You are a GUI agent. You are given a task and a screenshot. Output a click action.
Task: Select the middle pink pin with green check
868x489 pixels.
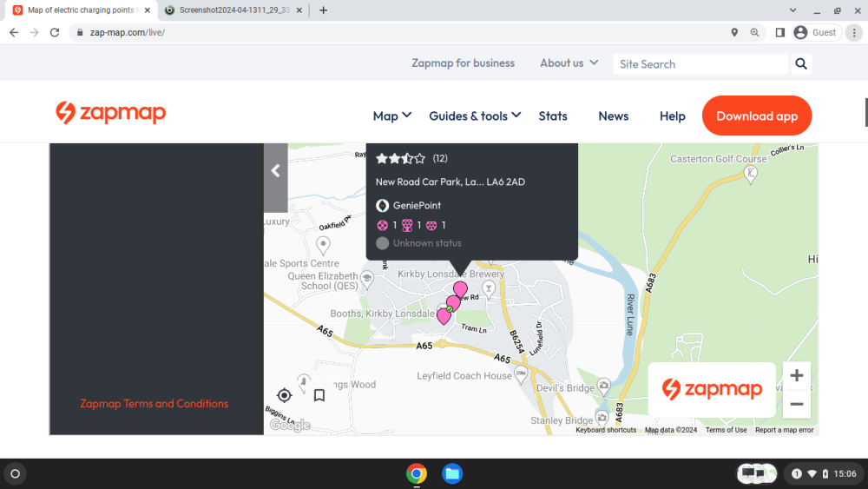point(453,303)
